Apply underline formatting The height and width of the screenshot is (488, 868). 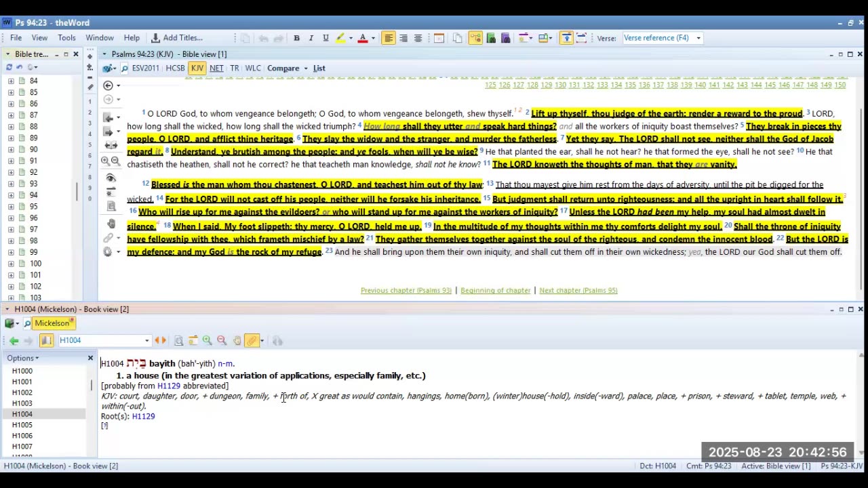click(325, 38)
